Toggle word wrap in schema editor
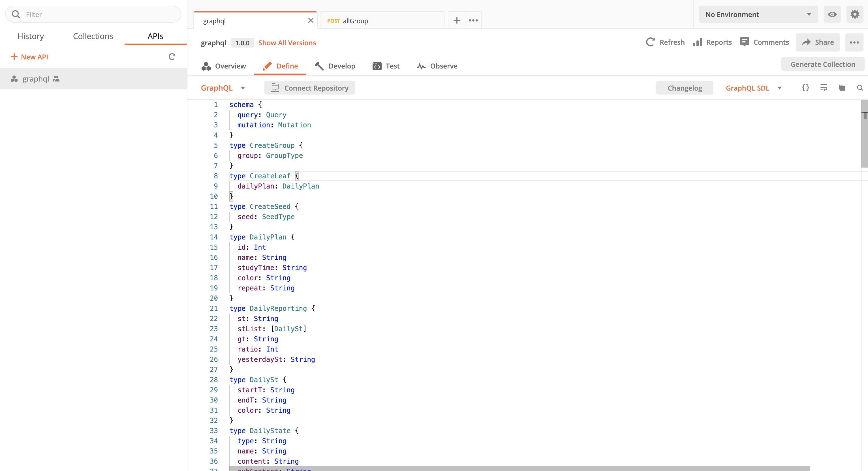Screen dimensions: 868x471 pyautogui.click(x=824, y=88)
